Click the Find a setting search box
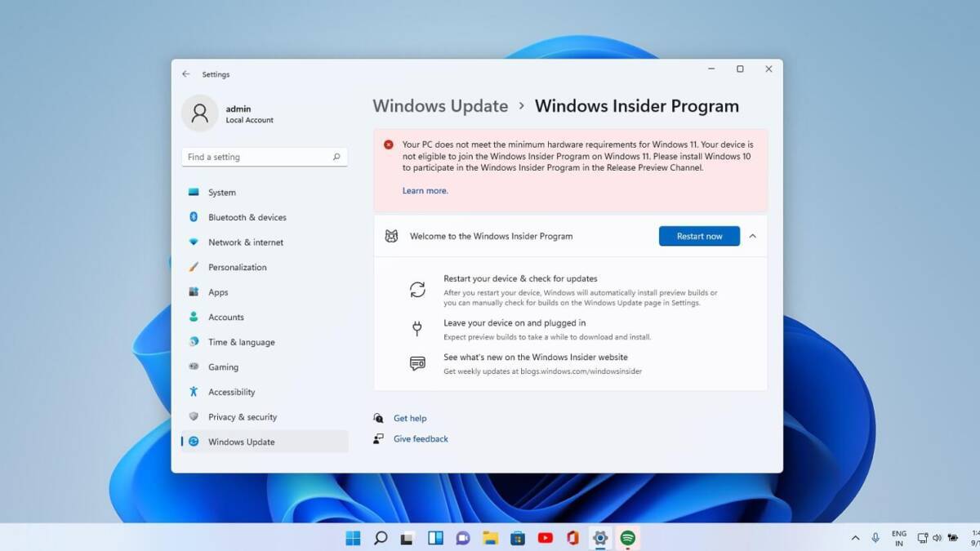 [x=265, y=157]
